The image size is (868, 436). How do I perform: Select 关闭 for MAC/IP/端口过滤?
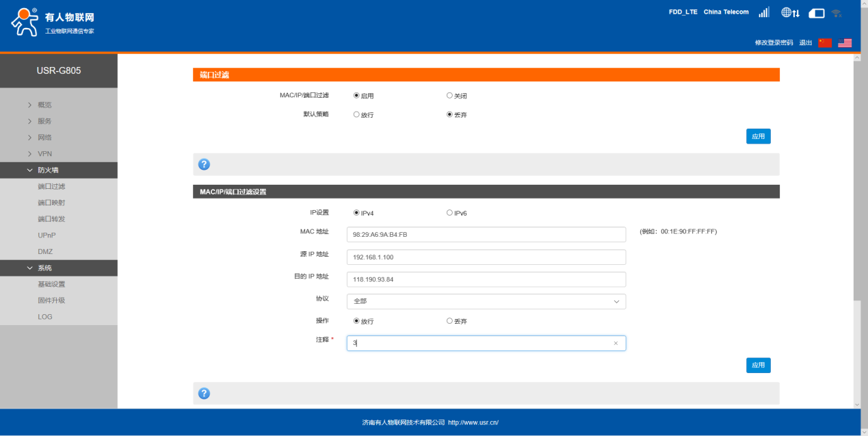point(450,96)
